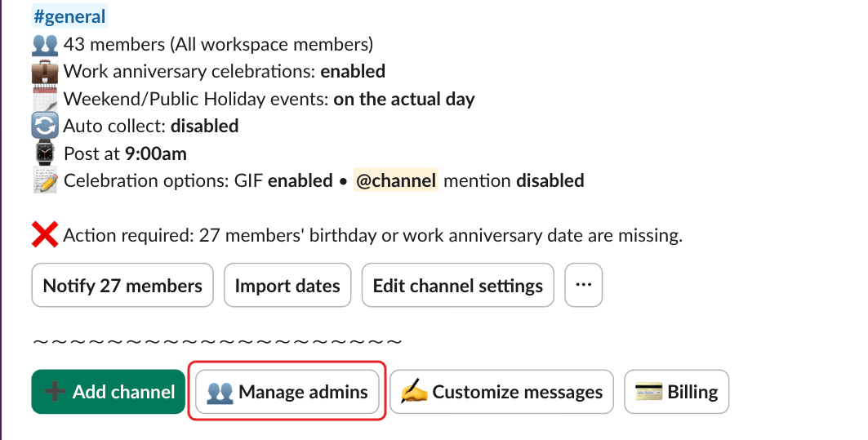Click the red X action required icon
The image size is (868, 440).
click(x=44, y=234)
